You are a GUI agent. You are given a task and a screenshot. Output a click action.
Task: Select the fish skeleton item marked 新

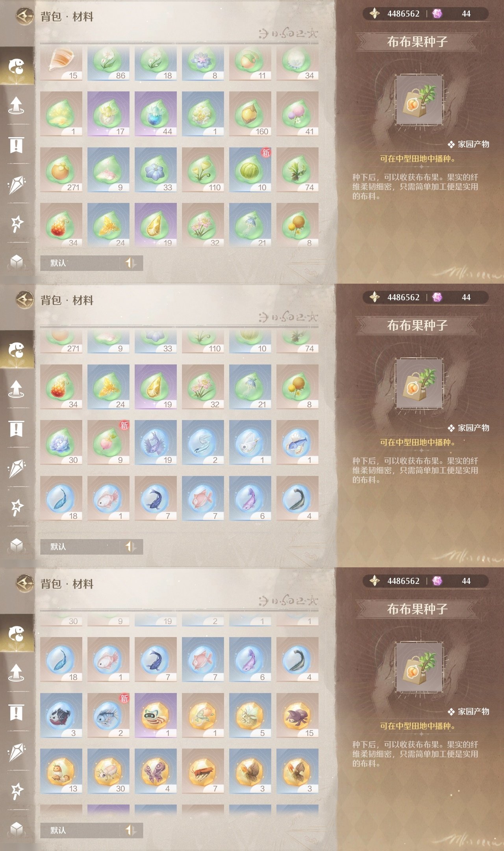108,715
